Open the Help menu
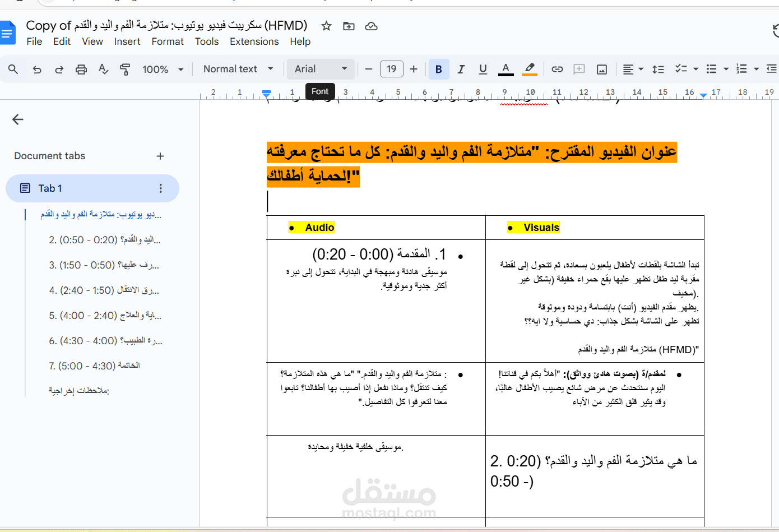Viewport: 779px width, 532px height. point(300,41)
